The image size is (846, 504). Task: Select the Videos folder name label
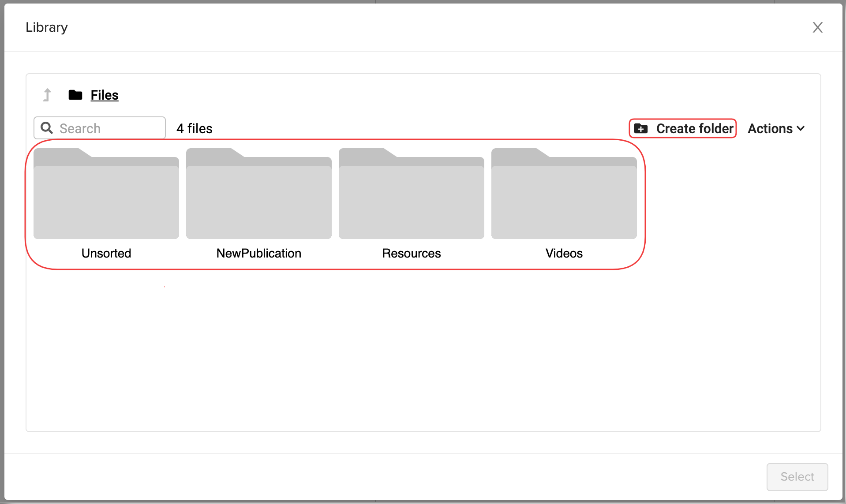tap(564, 253)
